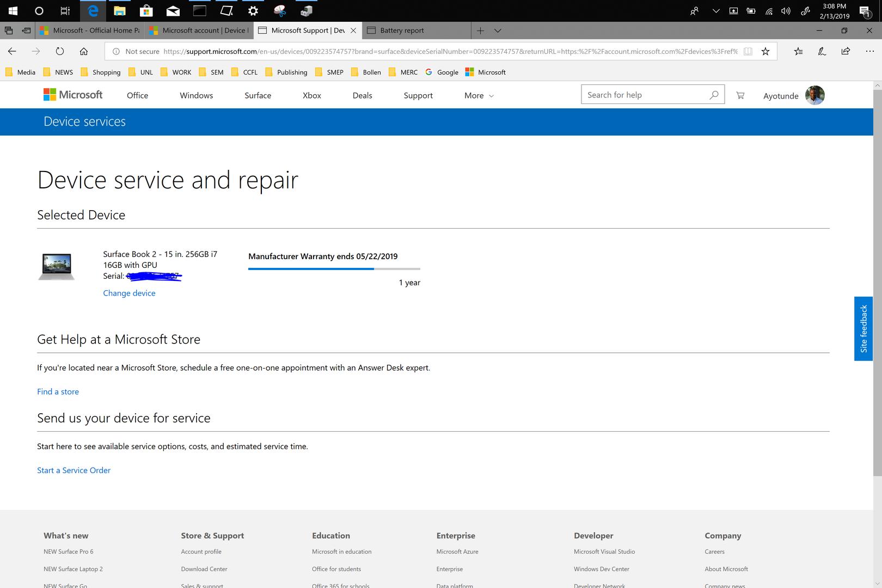Viewport: 882px width, 588px height.
Task: Set these tabs aside icon
Action: tap(26, 30)
